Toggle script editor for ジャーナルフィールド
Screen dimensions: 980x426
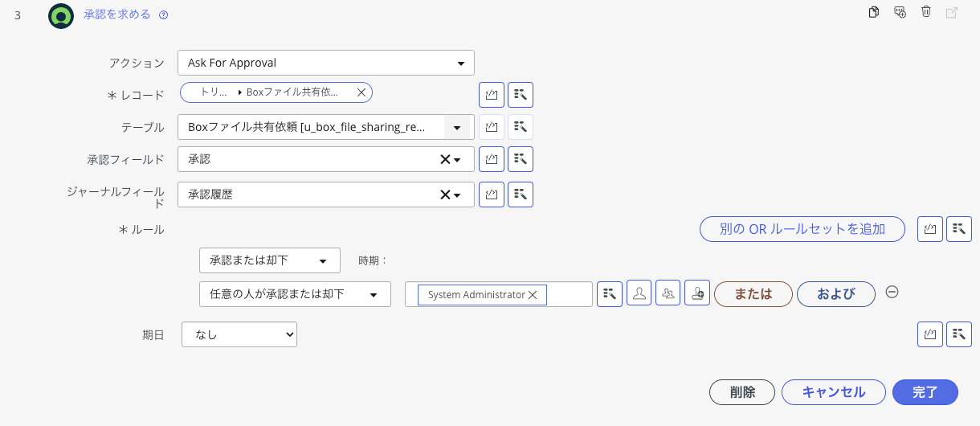coord(492,194)
